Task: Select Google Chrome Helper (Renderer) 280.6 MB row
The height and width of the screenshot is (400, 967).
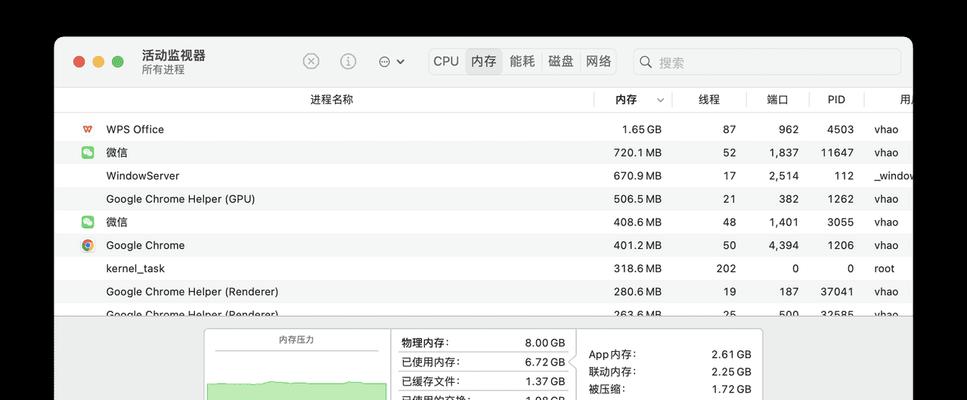Action: click(483, 292)
